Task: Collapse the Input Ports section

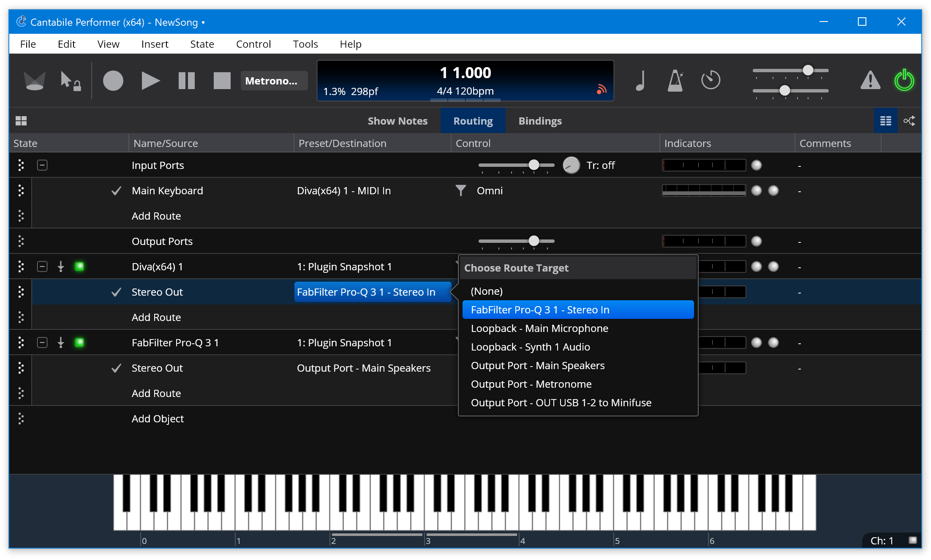Action: 42,165
